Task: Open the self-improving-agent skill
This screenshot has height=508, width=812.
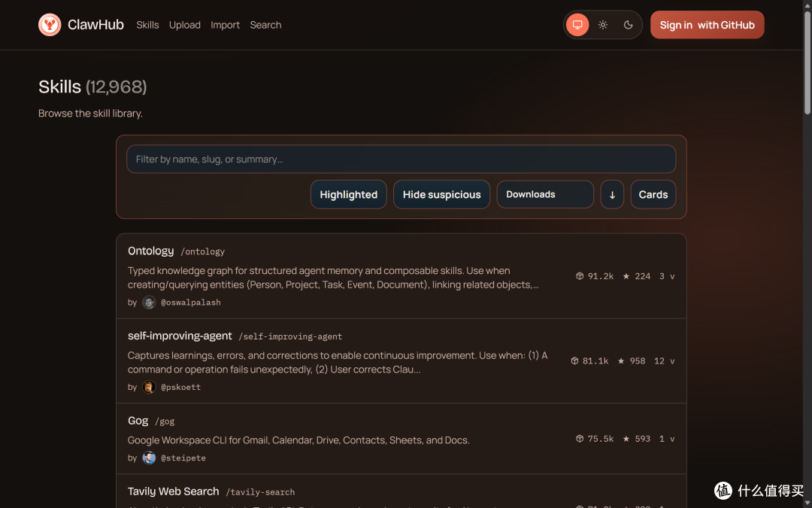Action: click(x=180, y=336)
